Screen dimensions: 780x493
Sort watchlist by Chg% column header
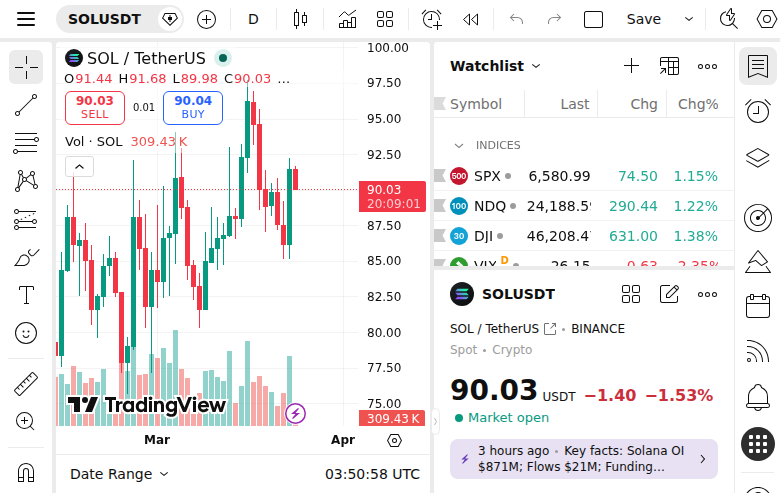point(698,104)
